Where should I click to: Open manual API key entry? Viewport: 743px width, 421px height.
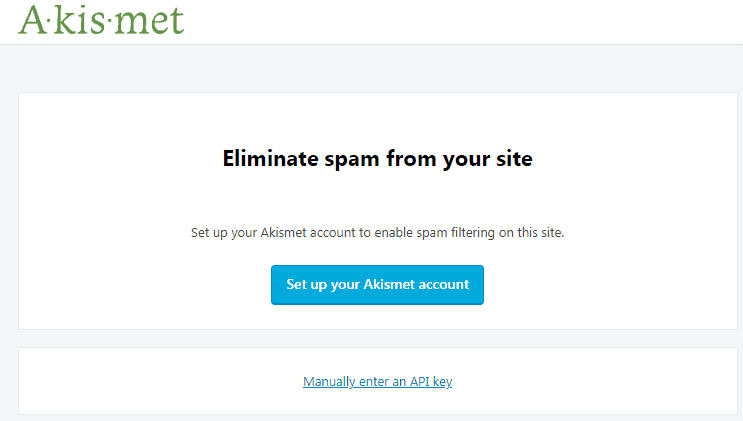coord(377,381)
